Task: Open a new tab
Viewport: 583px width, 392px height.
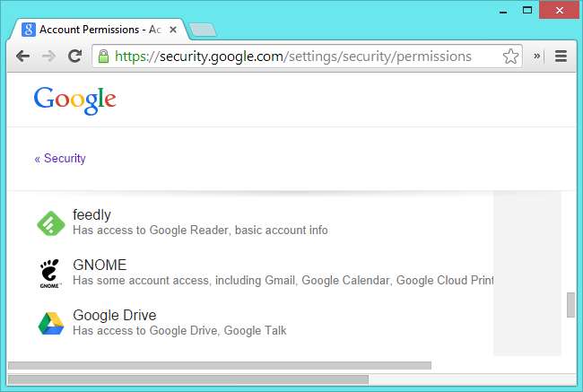Action: point(204,30)
